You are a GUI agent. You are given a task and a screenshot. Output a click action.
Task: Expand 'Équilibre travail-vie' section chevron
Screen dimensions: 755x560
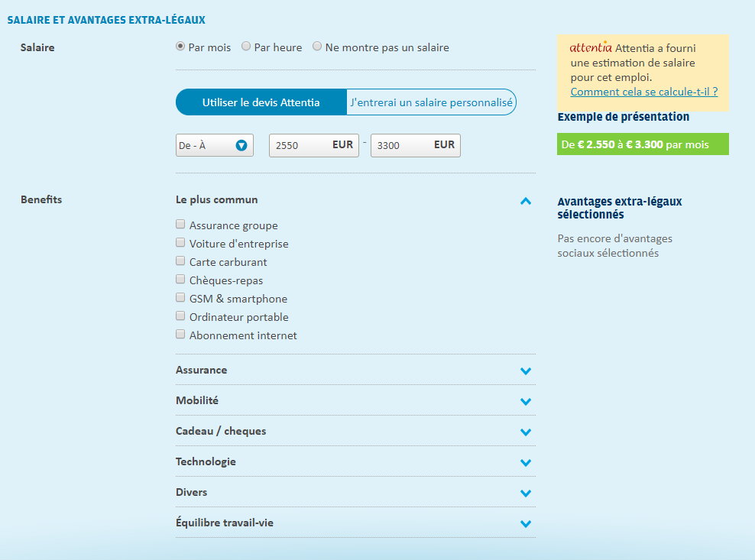(x=526, y=523)
